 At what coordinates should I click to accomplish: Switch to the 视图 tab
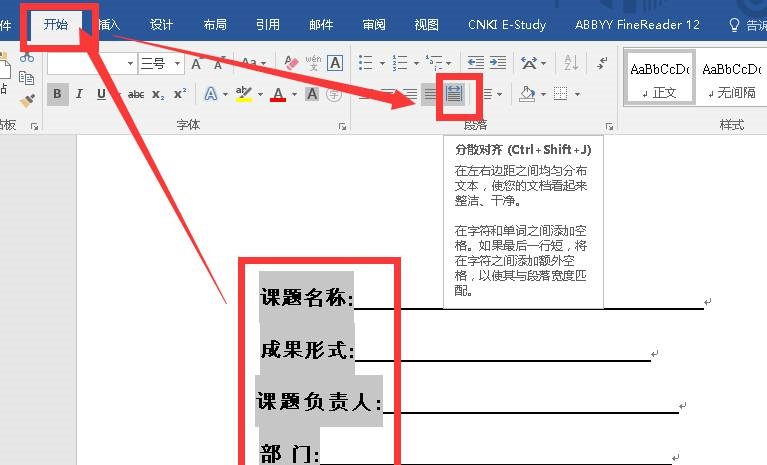(427, 24)
